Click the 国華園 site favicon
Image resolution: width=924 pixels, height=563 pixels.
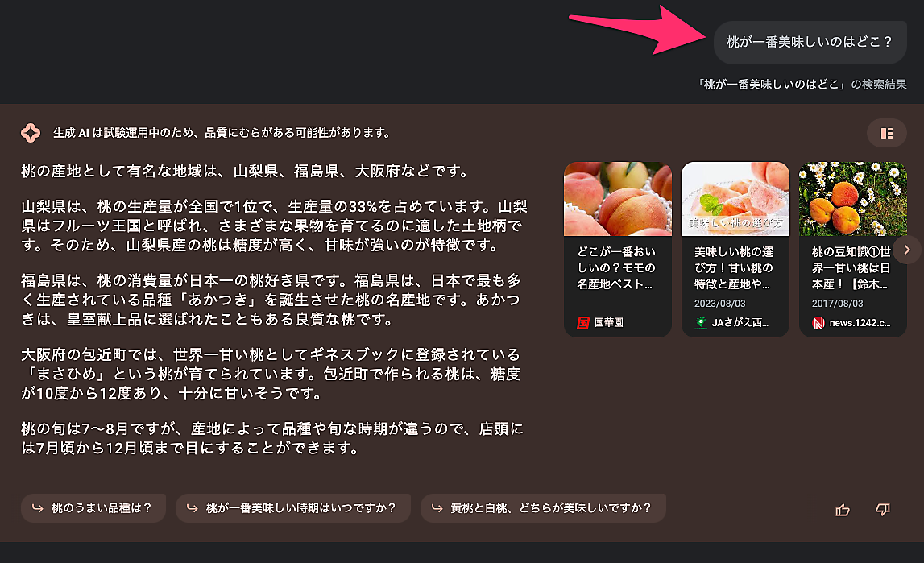click(x=582, y=323)
